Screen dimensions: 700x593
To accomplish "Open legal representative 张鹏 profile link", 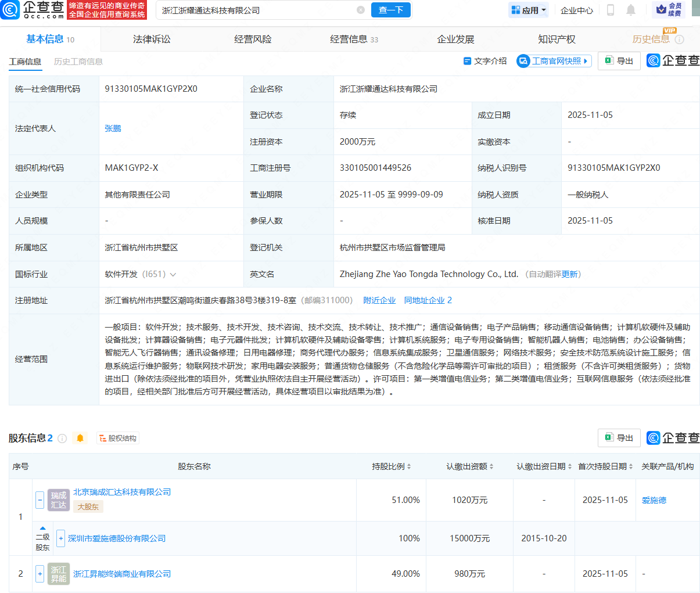I will click(113, 128).
